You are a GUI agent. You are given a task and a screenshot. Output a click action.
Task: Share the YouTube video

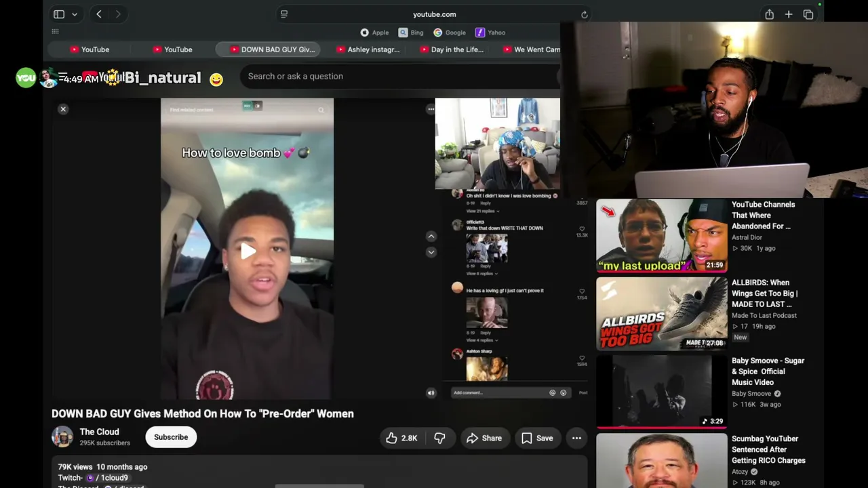tap(484, 439)
